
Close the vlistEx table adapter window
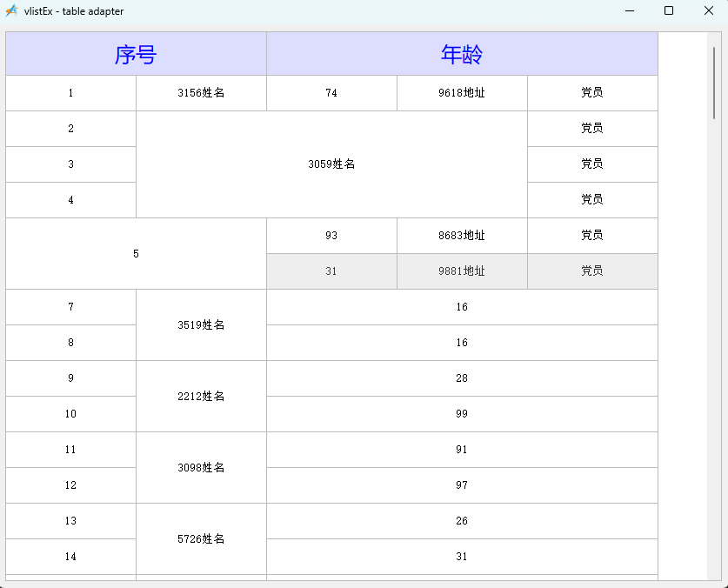(709, 10)
